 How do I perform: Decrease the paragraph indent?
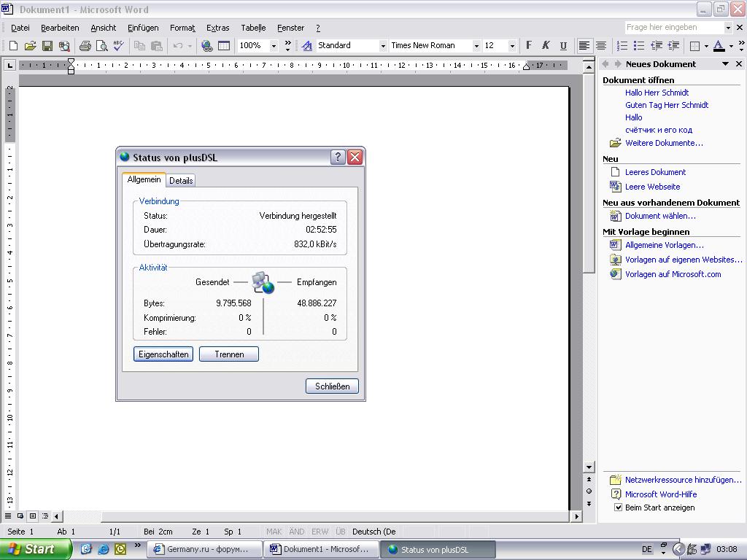pos(657,46)
